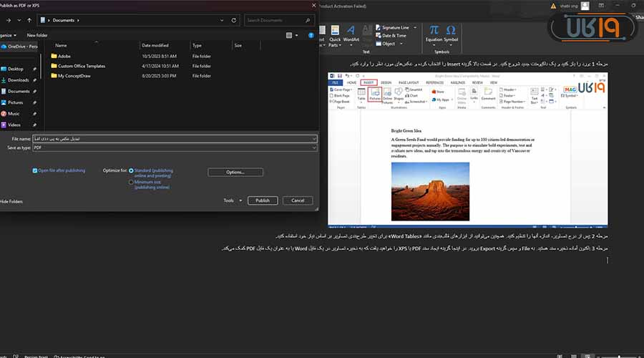Sort files by Date modified column

[x=155, y=45]
